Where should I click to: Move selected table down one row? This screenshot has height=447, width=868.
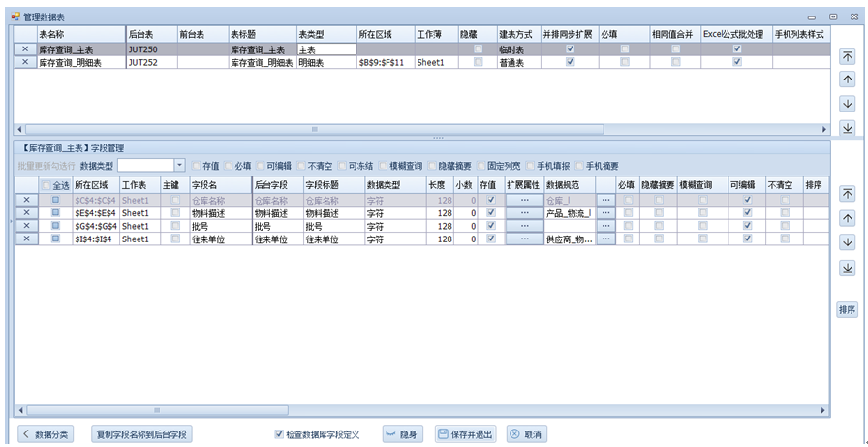[x=847, y=104]
